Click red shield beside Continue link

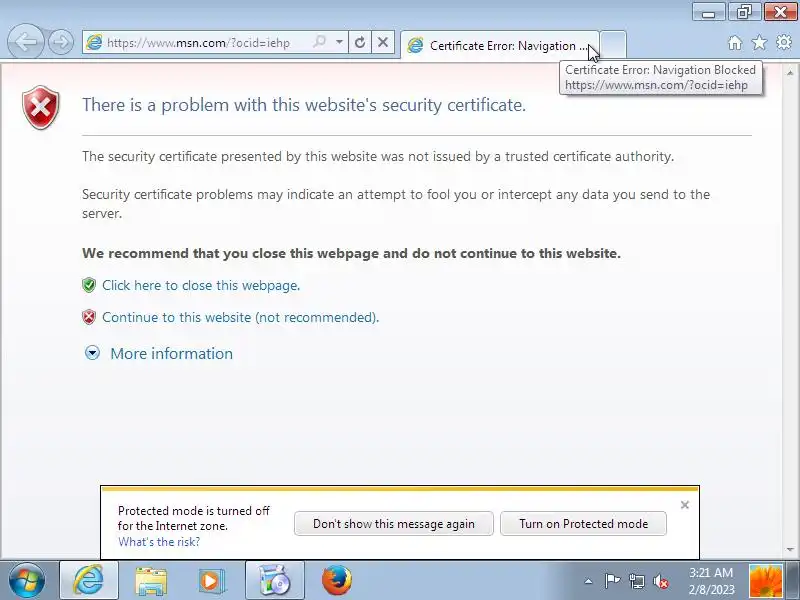(89, 317)
